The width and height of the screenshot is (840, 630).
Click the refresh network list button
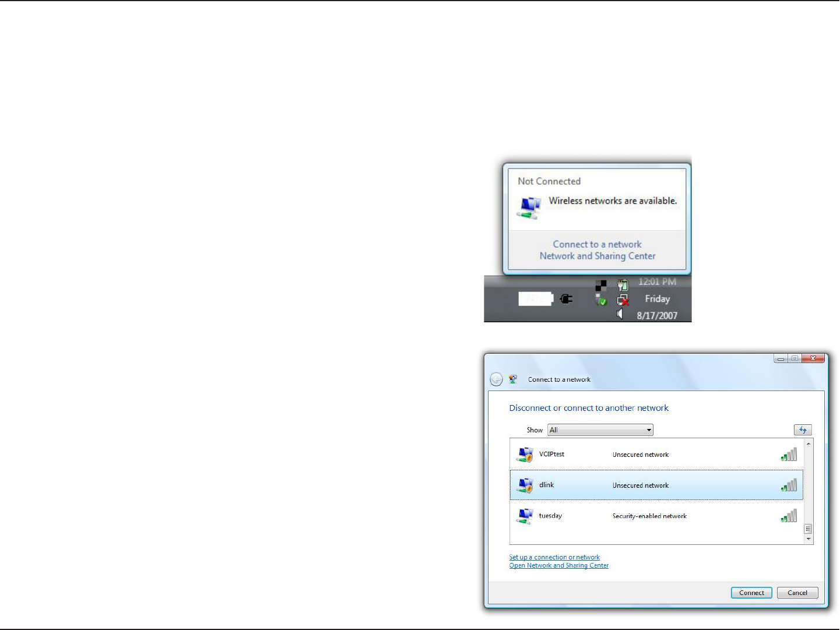pyautogui.click(x=803, y=430)
